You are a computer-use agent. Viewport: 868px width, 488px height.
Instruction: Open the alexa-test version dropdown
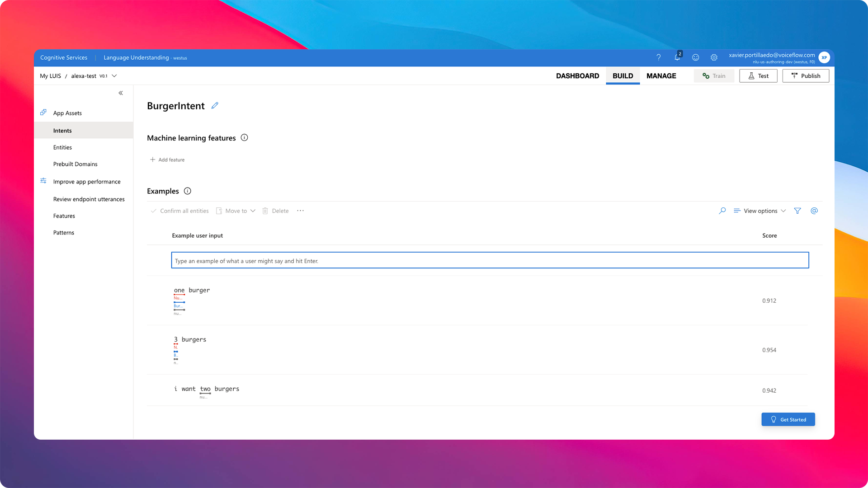point(113,76)
